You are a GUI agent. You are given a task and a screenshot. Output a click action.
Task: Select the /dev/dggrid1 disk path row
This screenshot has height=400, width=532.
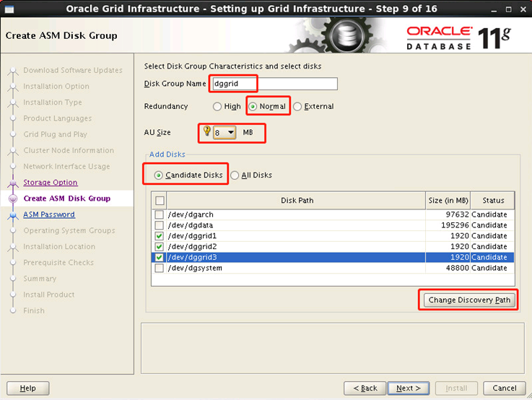(x=296, y=236)
